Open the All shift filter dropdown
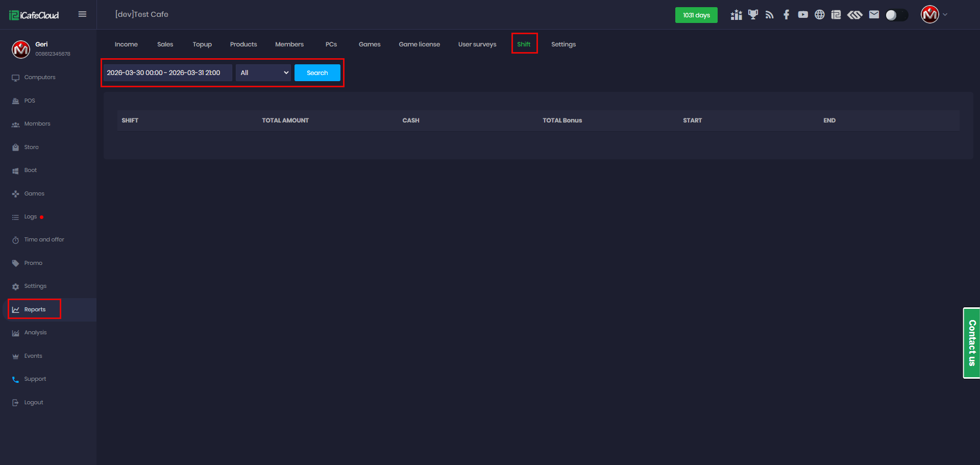 (263, 73)
